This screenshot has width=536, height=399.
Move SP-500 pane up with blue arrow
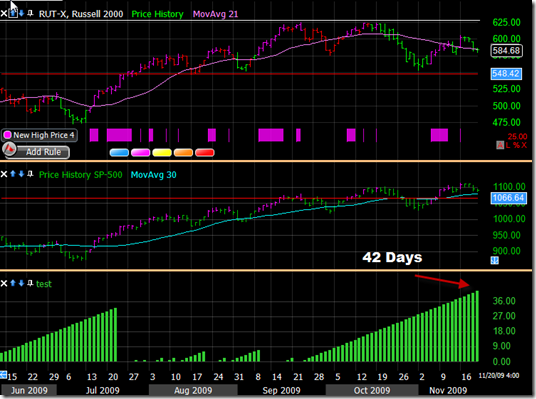[13, 174]
